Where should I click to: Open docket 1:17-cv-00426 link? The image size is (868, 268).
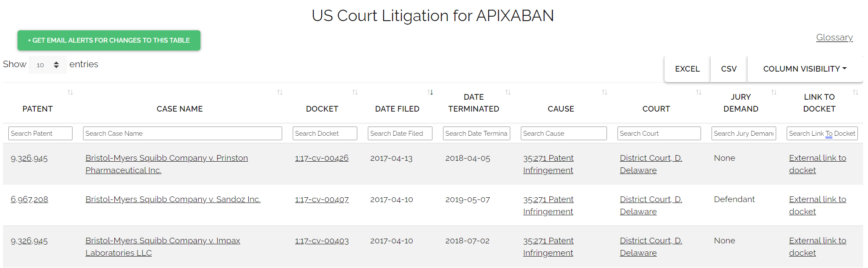click(322, 158)
